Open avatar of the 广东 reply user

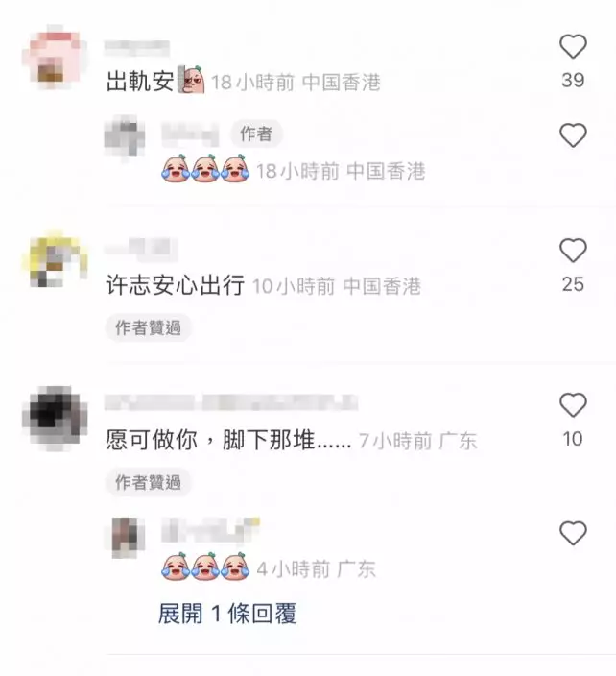(125, 538)
